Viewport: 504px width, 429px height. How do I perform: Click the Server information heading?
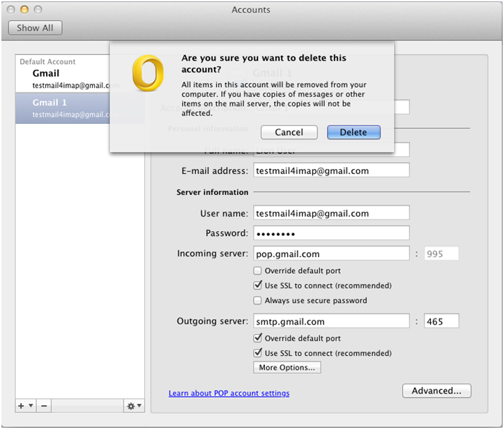(212, 192)
